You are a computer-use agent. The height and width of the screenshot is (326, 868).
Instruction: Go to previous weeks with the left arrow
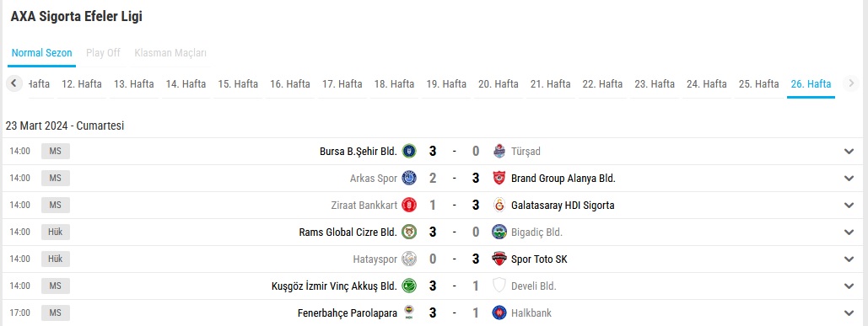point(13,84)
